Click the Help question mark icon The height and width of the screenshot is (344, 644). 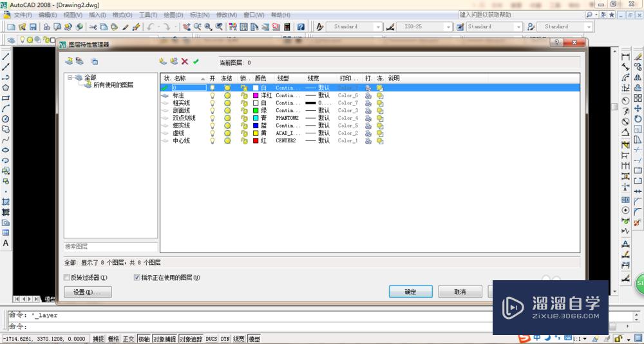point(301,26)
